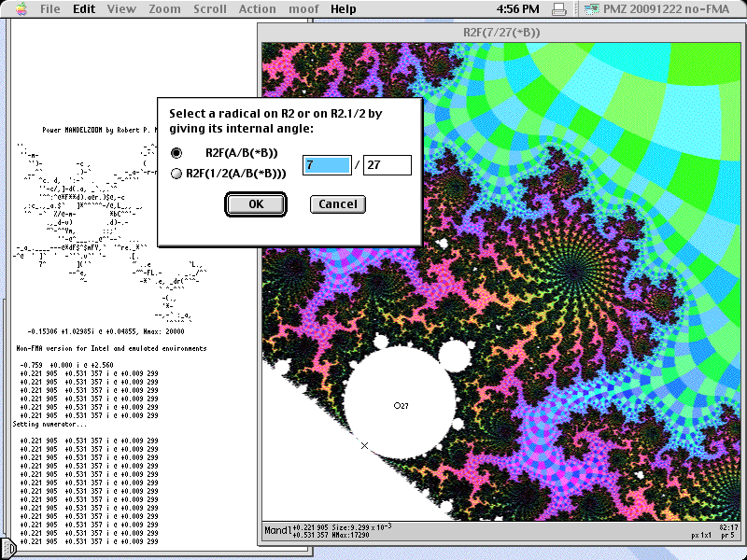This screenshot has height=560, width=747.
Task: Open the Help menu
Action: coord(343,9)
